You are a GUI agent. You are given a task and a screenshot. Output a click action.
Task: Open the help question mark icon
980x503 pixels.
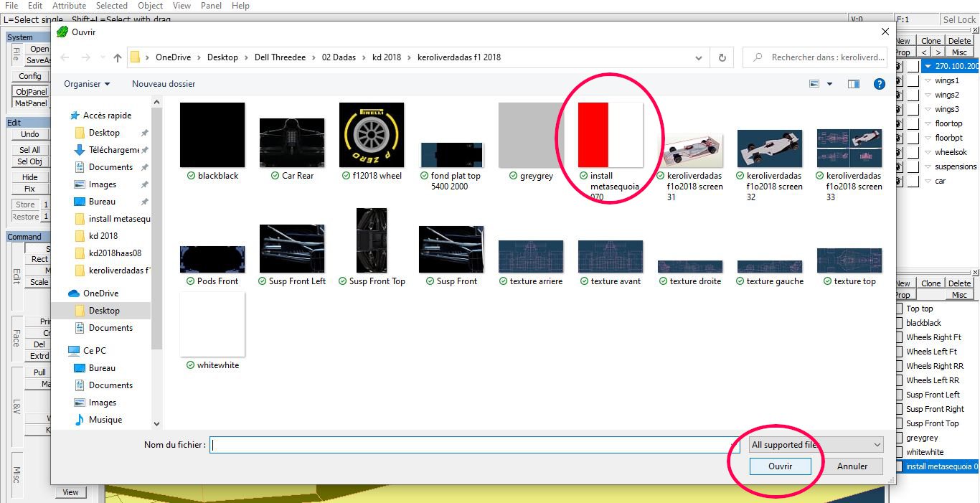[x=879, y=84]
